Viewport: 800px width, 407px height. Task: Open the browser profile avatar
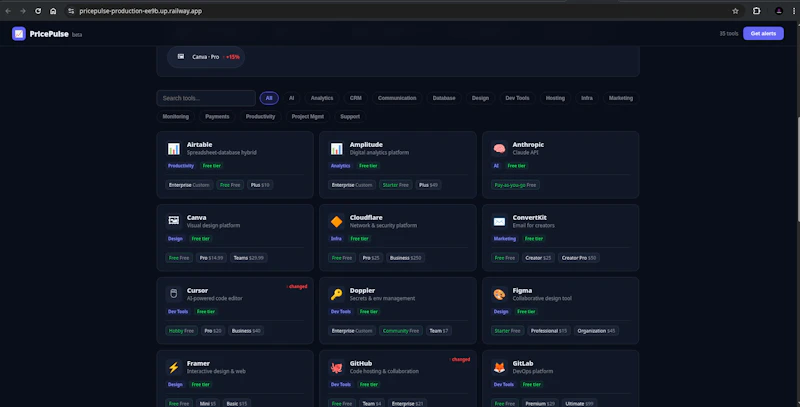click(779, 11)
